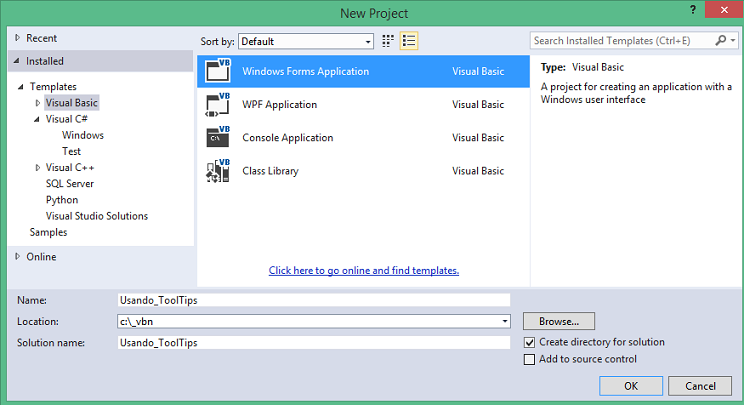
Task: Collapse the Visual C# tree node
Action: 37,119
